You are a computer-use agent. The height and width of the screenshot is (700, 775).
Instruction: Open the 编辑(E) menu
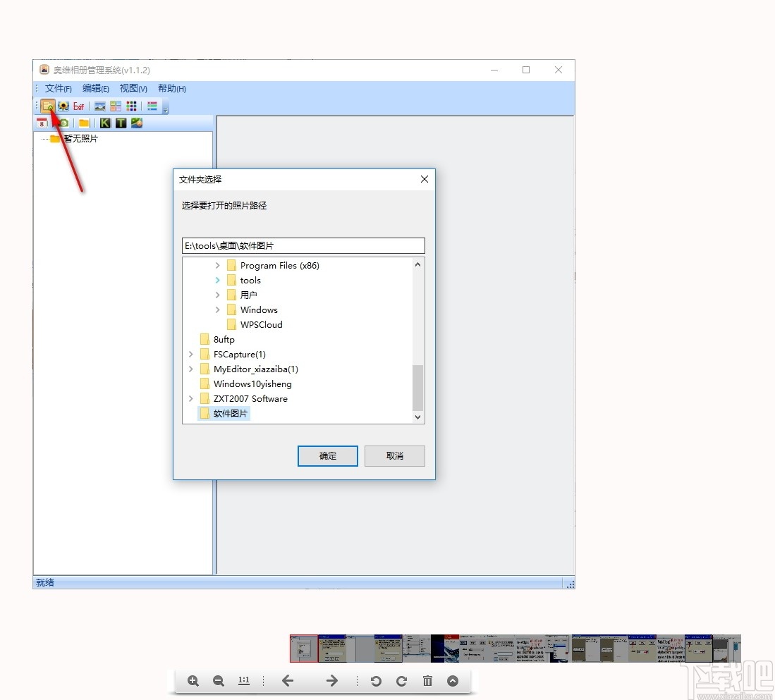coord(96,88)
